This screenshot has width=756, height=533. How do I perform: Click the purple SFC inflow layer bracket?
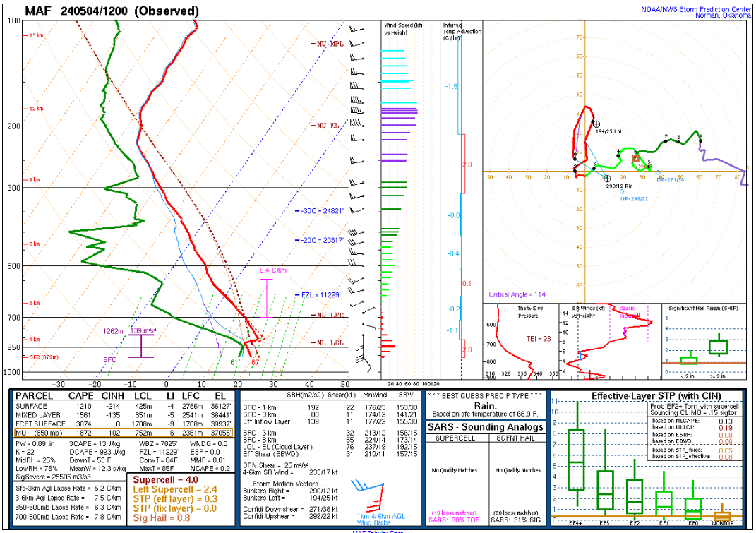pos(141,346)
